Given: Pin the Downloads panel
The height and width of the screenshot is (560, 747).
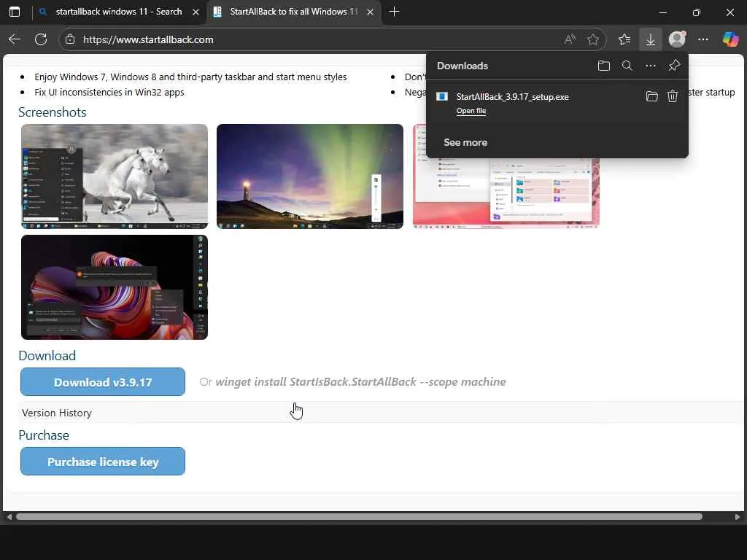Looking at the screenshot, I should (x=674, y=65).
